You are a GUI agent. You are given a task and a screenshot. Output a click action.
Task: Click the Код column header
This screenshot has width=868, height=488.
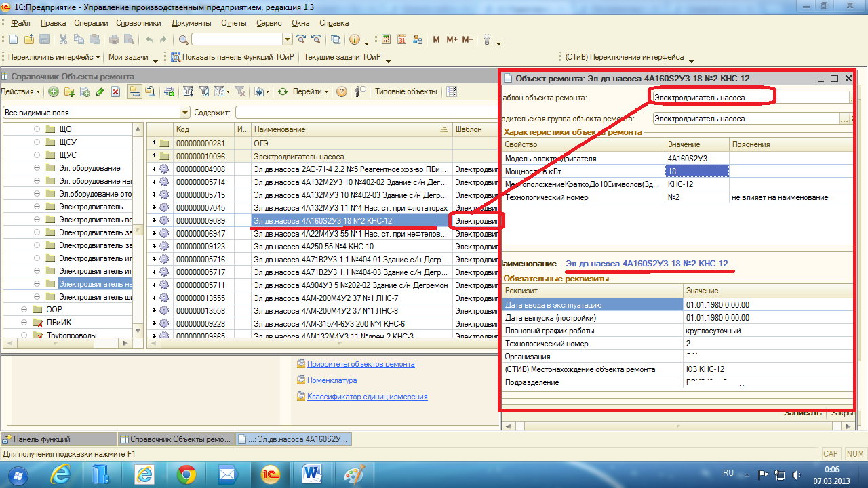click(203, 129)
